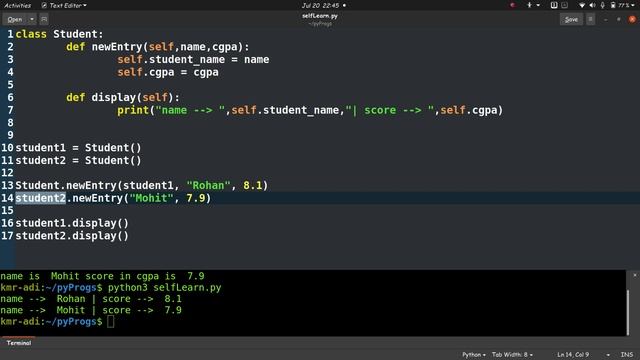Click the selfLearn.py window title
640x360 pixels.
[x=320, y=16]
